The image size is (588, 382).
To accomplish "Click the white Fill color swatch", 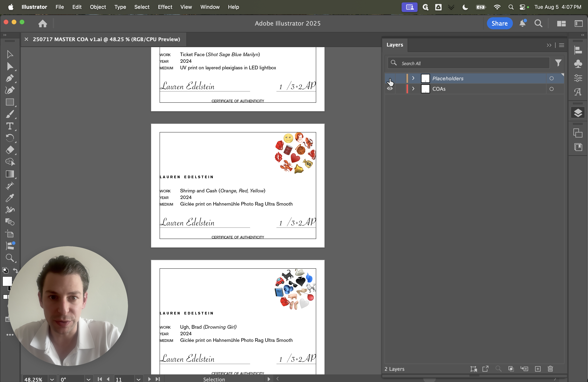I will click(x=7, y=281).
